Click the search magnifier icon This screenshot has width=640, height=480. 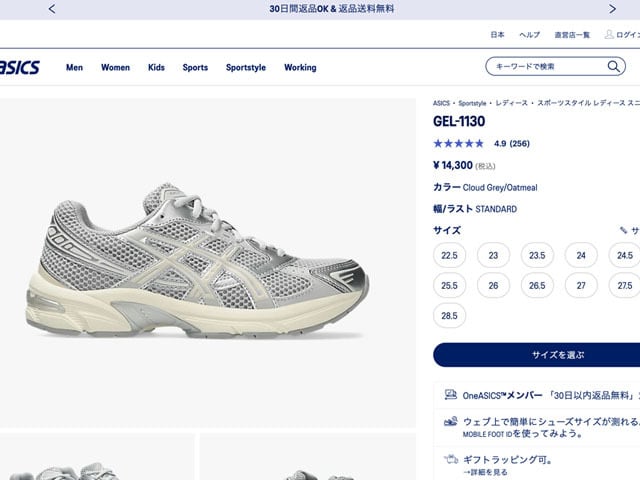tap(613, 66)
